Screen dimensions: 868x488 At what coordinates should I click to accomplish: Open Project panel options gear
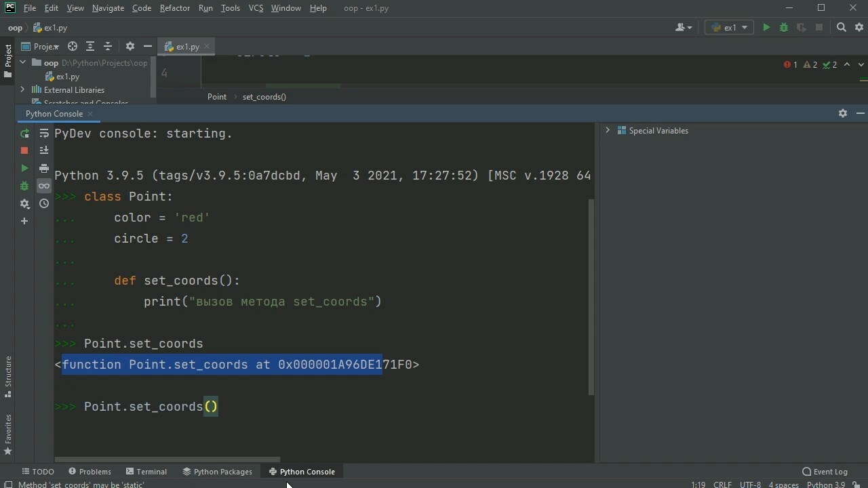pos(130,47)
